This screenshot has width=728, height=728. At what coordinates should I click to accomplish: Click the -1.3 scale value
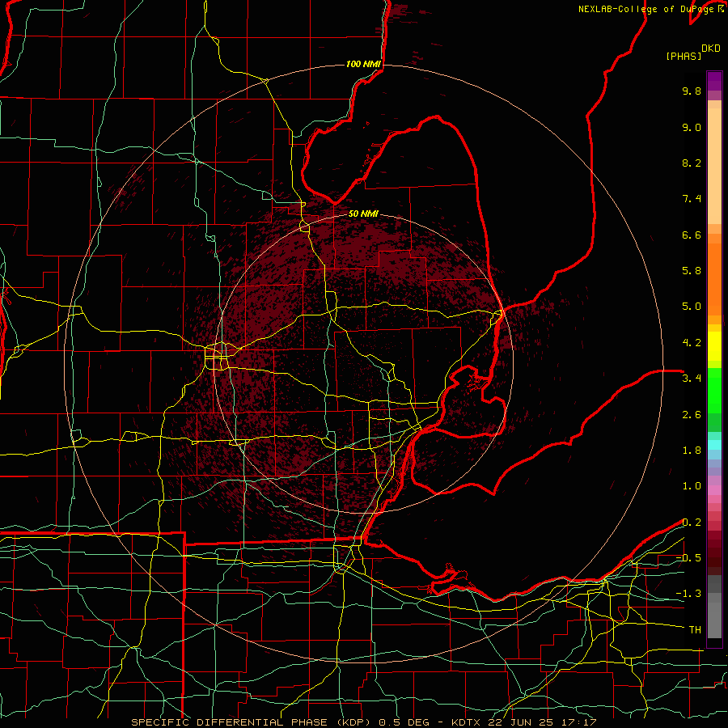click(x=688, y=594)
